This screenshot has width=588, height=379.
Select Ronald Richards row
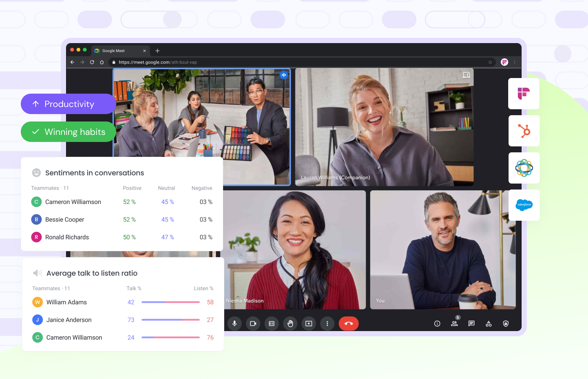click(x=122, y=237)
